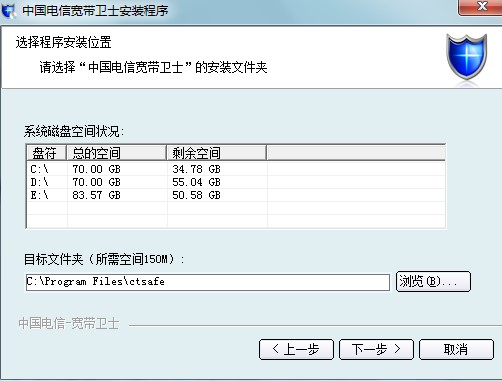This screenshot has height=381, width=502.
Task: Select the E:\ drive row
Action: tap(236, 195)
